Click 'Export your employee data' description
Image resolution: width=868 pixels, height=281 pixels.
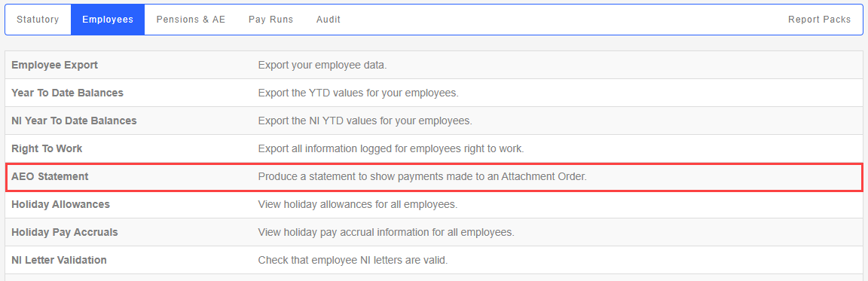[x=322, y=66]
